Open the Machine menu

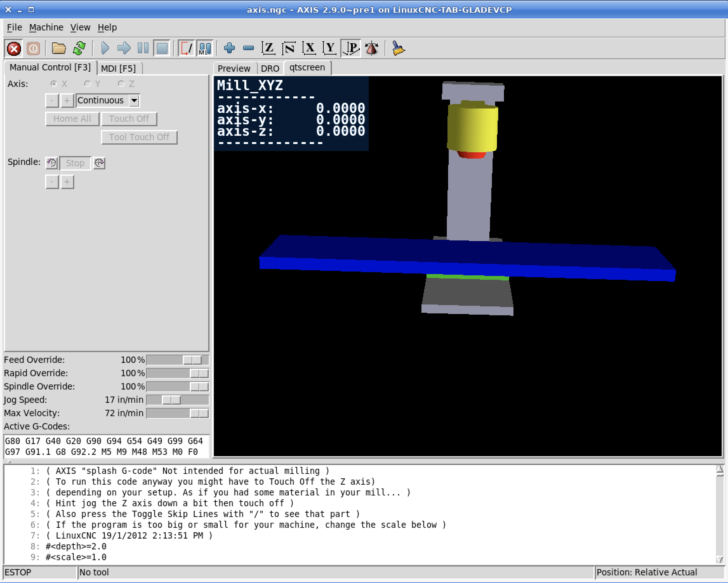point(46,27)
